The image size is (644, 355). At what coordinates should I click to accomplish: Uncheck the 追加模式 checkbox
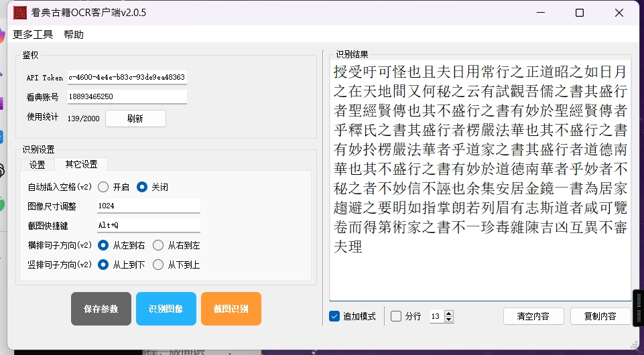(334, 316)
